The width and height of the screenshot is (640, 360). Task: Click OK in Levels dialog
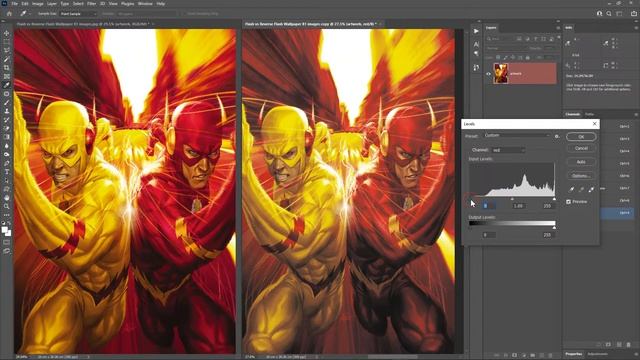(581, 137)
